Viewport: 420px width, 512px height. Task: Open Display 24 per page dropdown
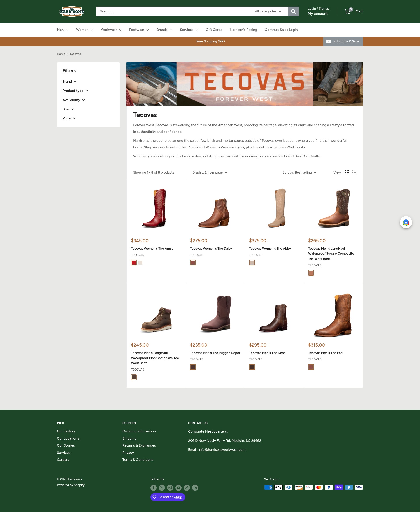[x=210, y=172]
